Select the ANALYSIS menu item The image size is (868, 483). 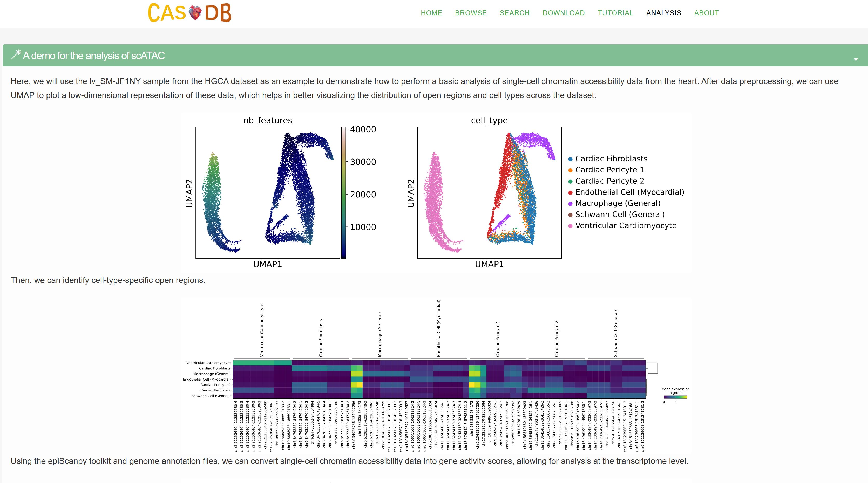click(x=663, y=13)
